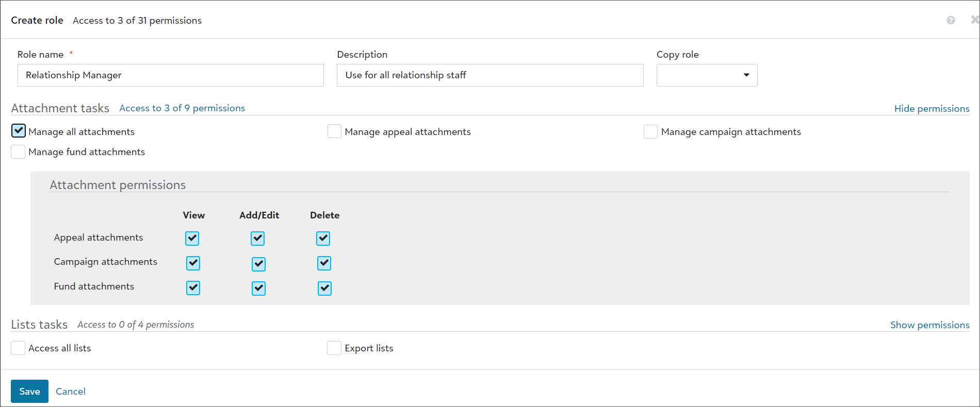Show permissions for Lists tasks
This screenshot has width=980, height=407.
pos(929,325)
